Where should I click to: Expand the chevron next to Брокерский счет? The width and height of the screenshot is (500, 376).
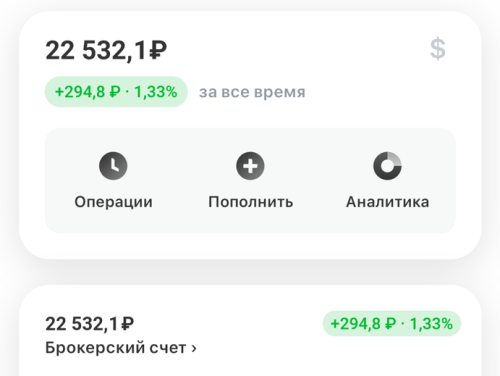pyautogui.click(x=194, y=349)
